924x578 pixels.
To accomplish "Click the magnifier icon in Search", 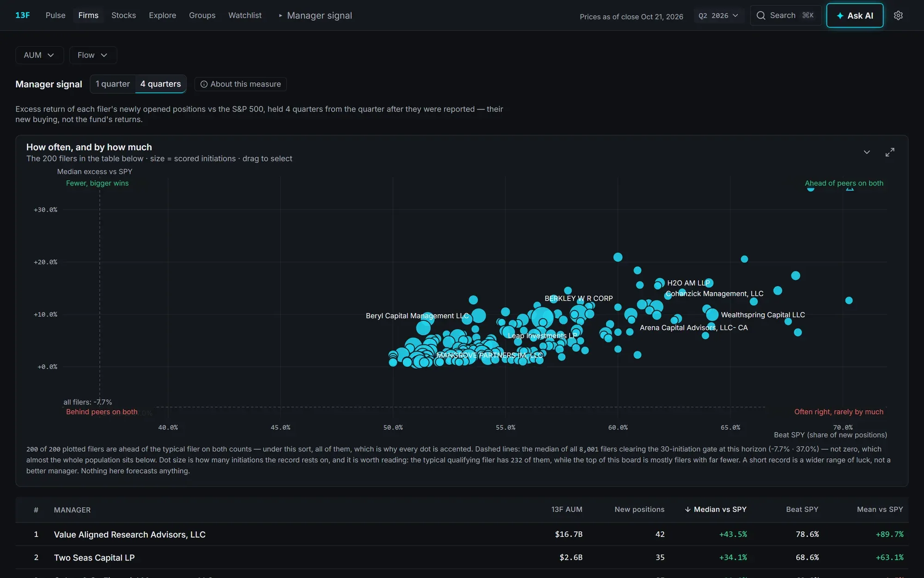I will [x=761, y=15].
